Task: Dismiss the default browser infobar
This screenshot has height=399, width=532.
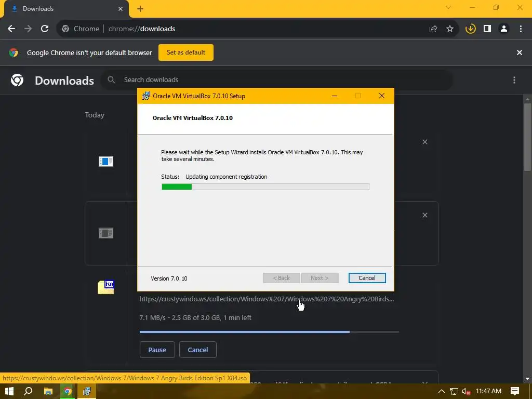Action: [x=520, y=52]
